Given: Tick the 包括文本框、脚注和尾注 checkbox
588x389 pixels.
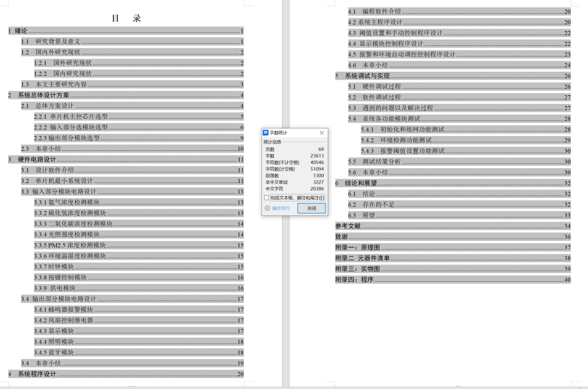Looking at the screenshot, I should (266, 198).
